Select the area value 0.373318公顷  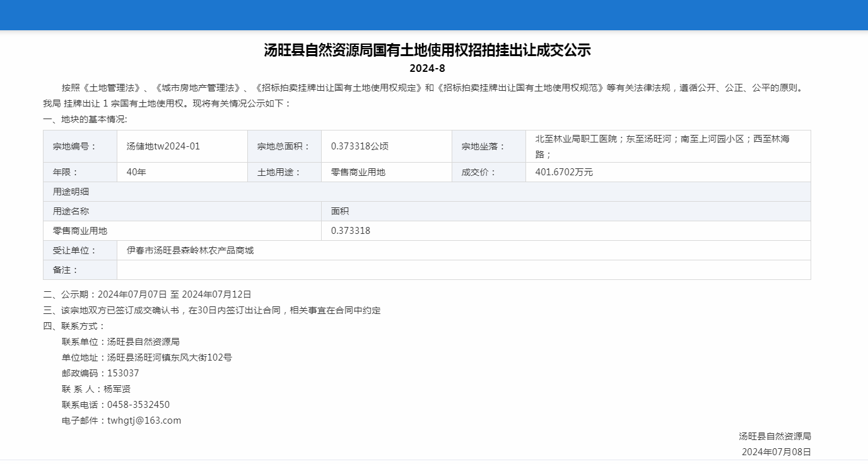pos(360,146)
